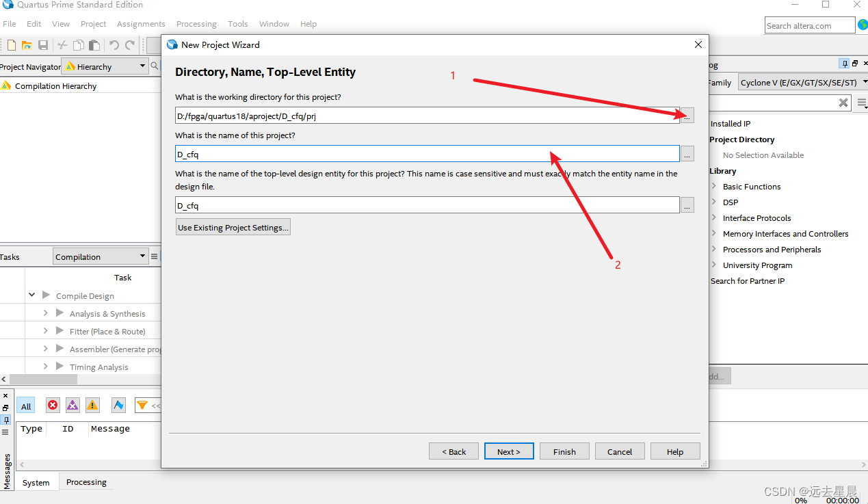
Task: Click the Tasks panel menu lines icon
Action: (x=155, y=256)
